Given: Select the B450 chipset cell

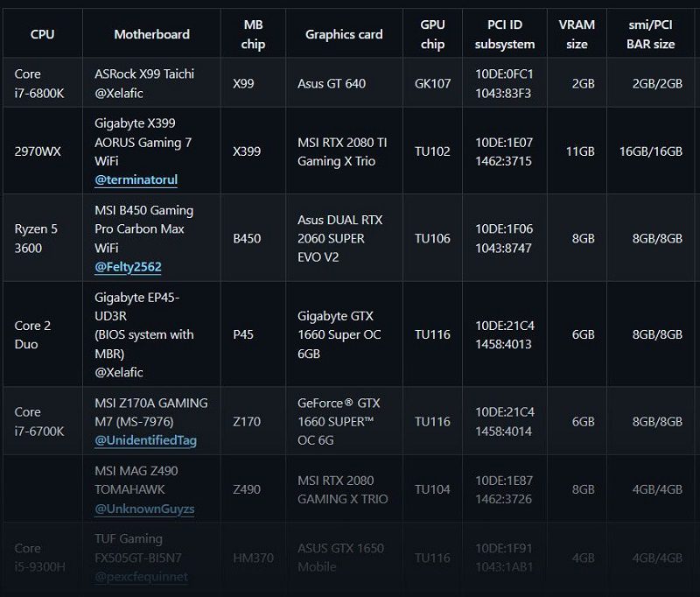Looking at the screenshot, I should pyautogui.click(x=253, y=238).
